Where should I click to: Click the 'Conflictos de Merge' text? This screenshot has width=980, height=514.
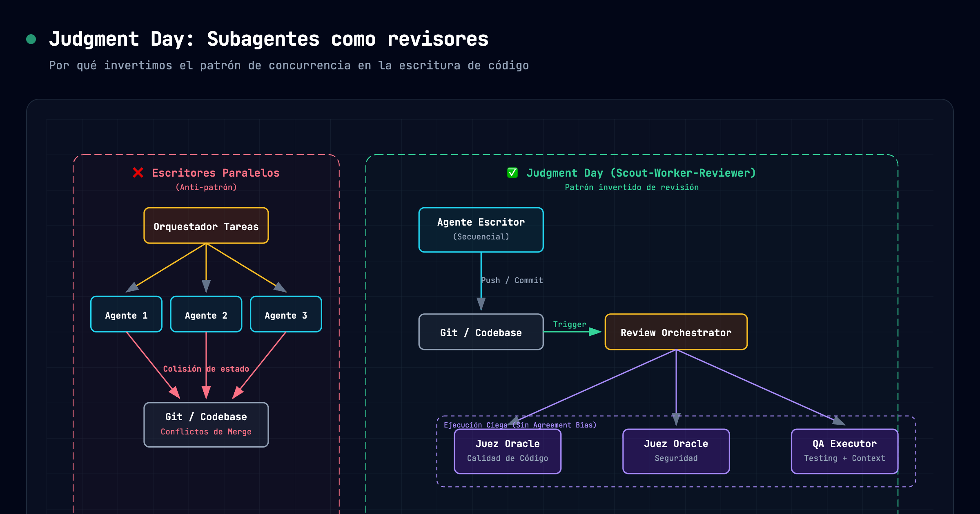point(206,432)
